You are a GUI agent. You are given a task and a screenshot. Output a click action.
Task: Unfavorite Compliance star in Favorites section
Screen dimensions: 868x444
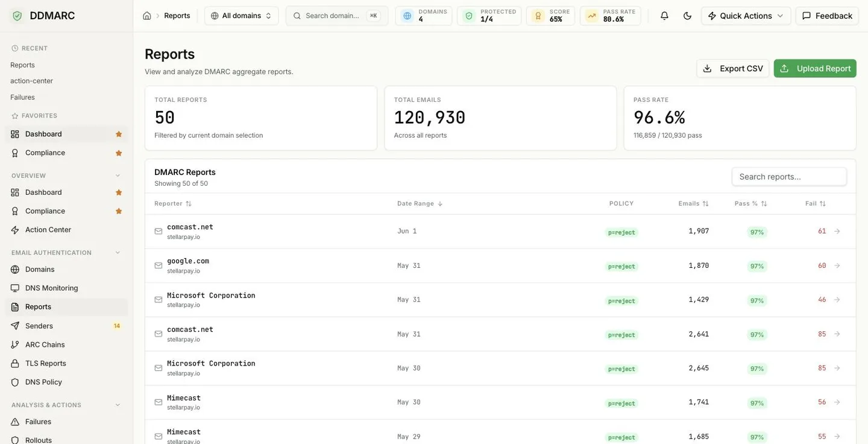[x=119, y=153]
